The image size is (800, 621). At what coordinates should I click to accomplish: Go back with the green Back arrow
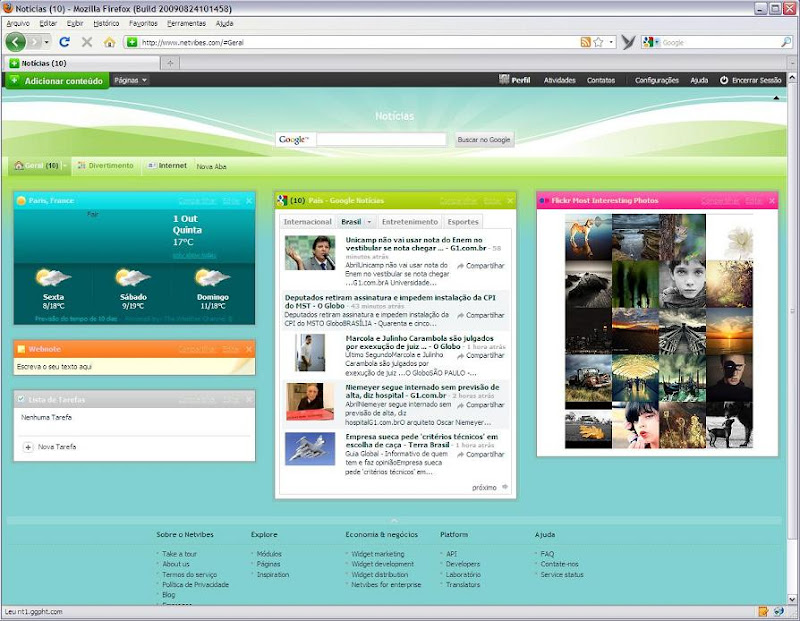pos(15,42)
